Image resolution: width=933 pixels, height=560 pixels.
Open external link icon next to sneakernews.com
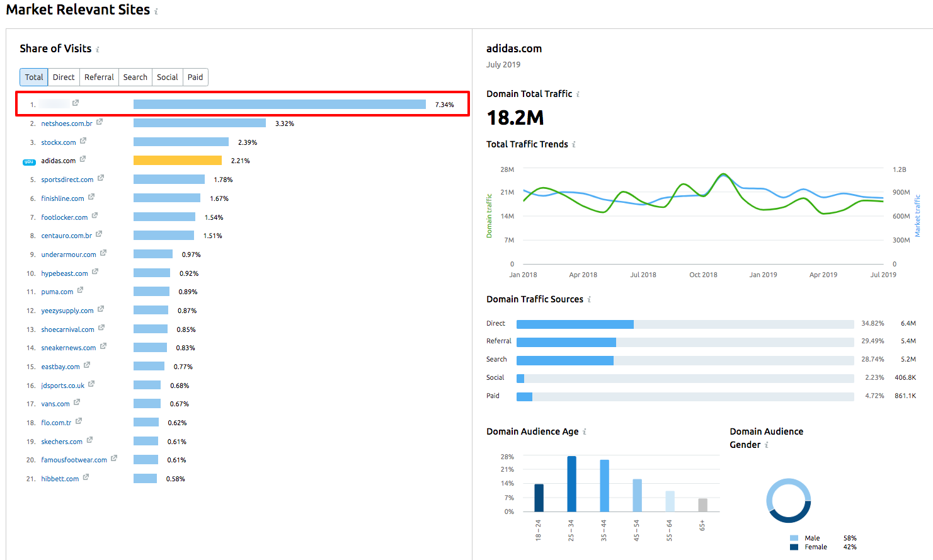click(x=103, y=346)
